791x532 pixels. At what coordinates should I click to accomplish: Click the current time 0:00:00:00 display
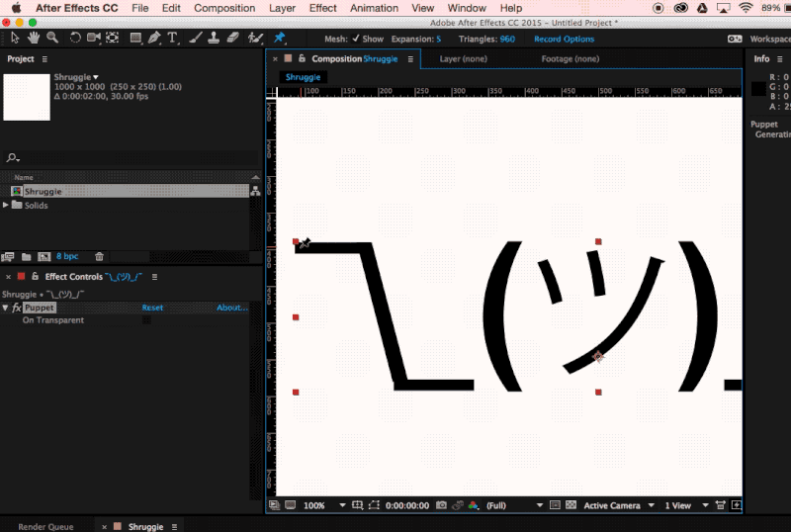pos(407,505)
